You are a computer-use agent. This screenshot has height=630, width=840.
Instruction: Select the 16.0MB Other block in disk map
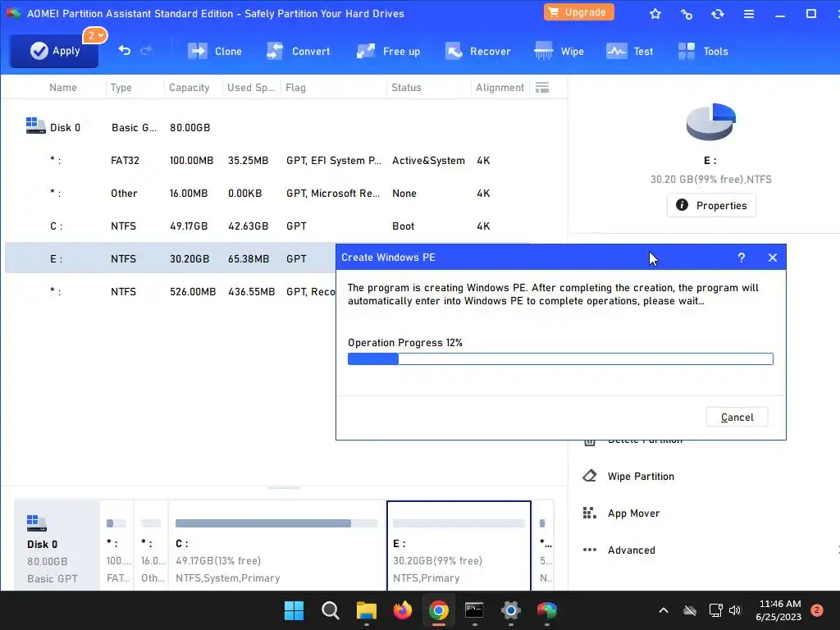[x=151, y=546]
